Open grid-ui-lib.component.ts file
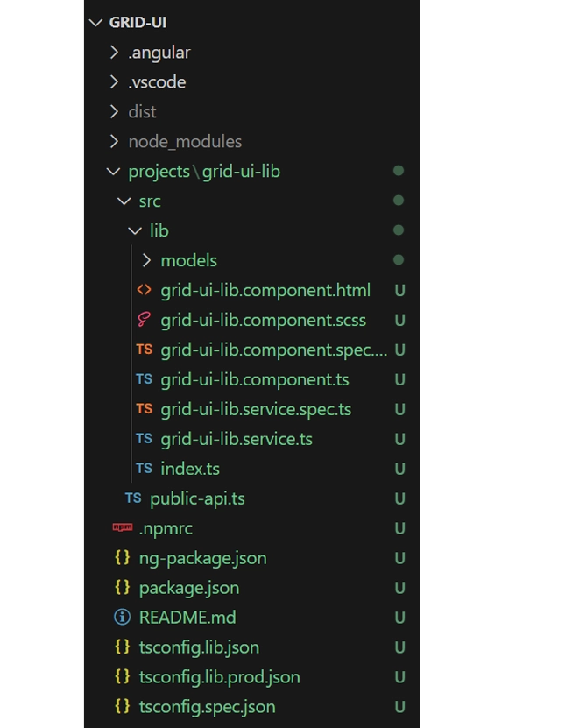 coord(255,379)
